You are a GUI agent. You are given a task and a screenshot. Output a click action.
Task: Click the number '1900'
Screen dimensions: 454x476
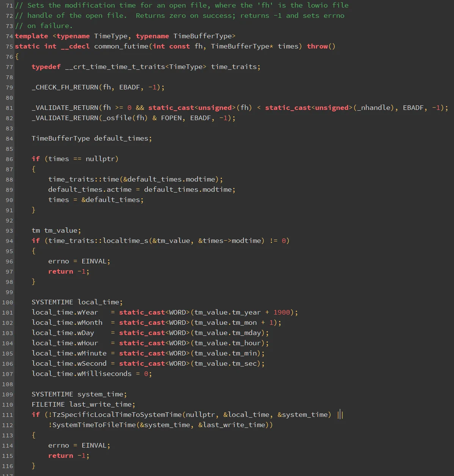coord(282,312)
